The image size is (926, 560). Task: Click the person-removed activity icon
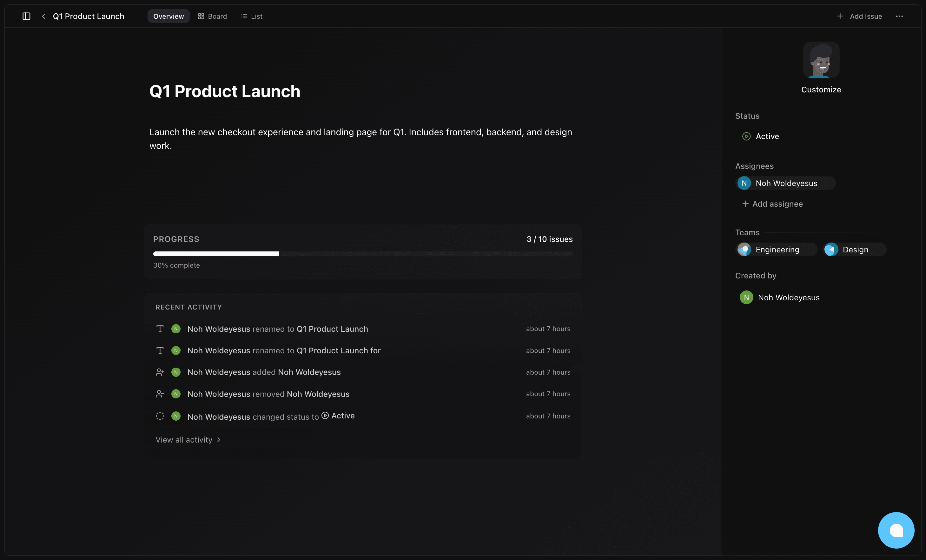160,394
